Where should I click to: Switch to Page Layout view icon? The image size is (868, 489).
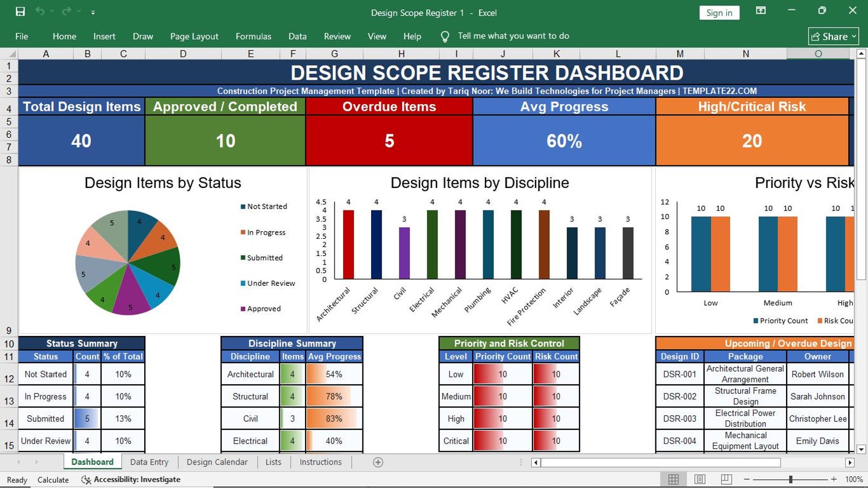click(x=700, y=479)
